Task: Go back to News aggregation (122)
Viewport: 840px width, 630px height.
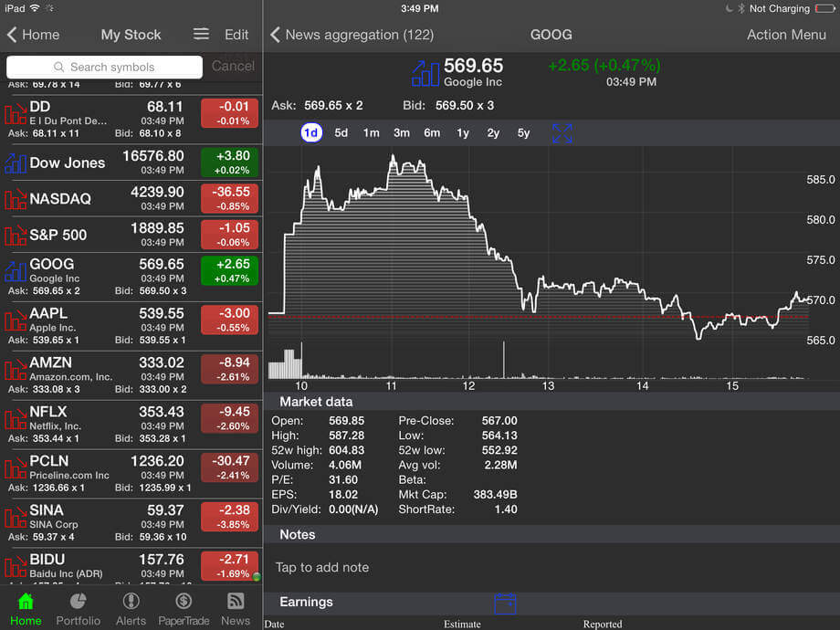Action: (x=352, y=35)
